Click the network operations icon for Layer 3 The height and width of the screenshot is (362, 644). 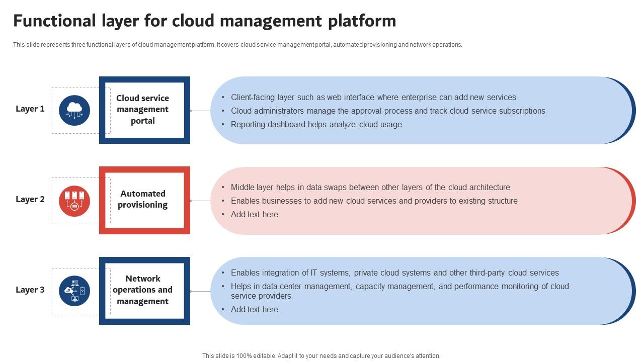[x=74, y=291]
